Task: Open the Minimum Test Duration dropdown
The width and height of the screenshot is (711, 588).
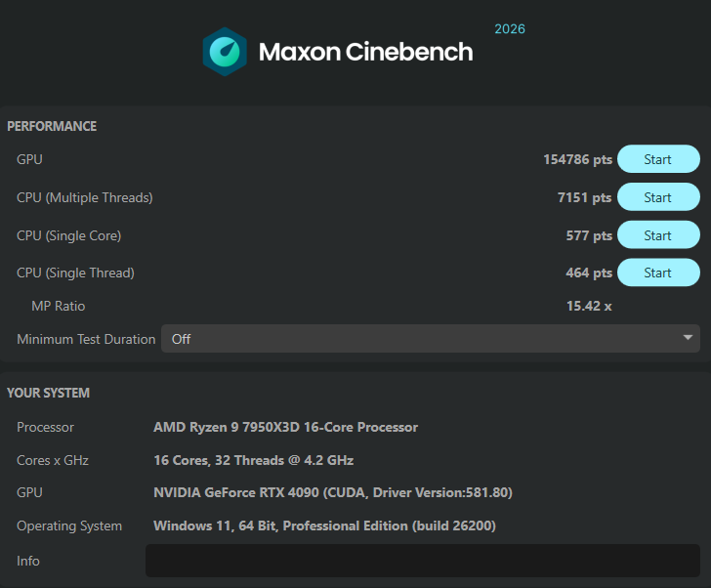Action: point(431,339)
